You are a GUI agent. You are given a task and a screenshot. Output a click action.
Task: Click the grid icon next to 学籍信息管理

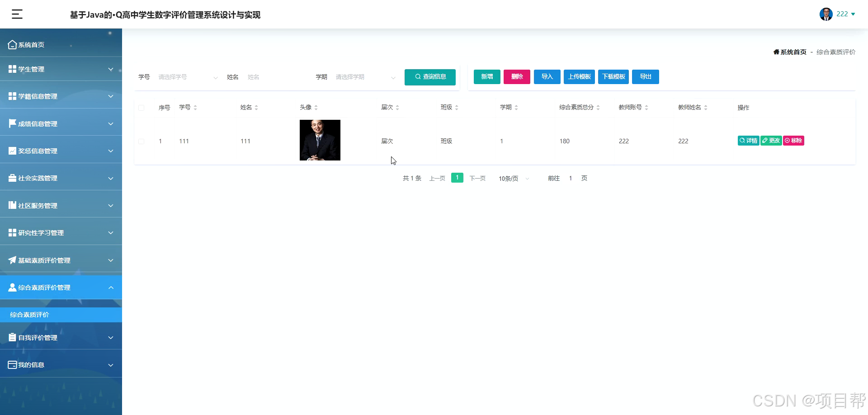tap(13, 96)
